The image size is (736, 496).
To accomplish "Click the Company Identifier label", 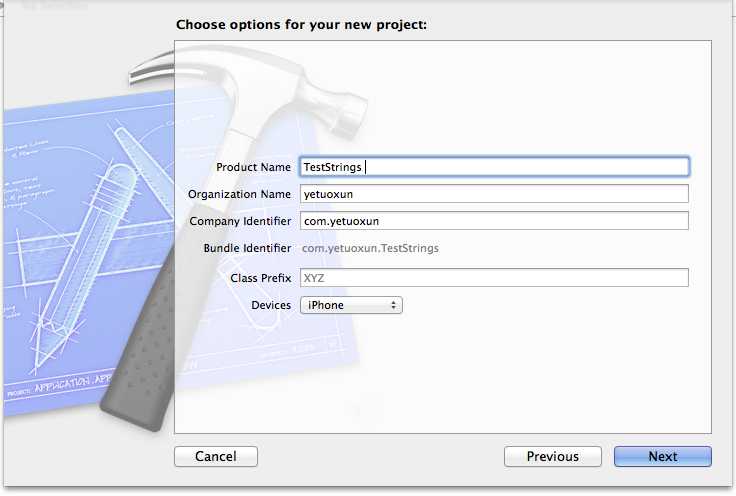I will point(240,221).
